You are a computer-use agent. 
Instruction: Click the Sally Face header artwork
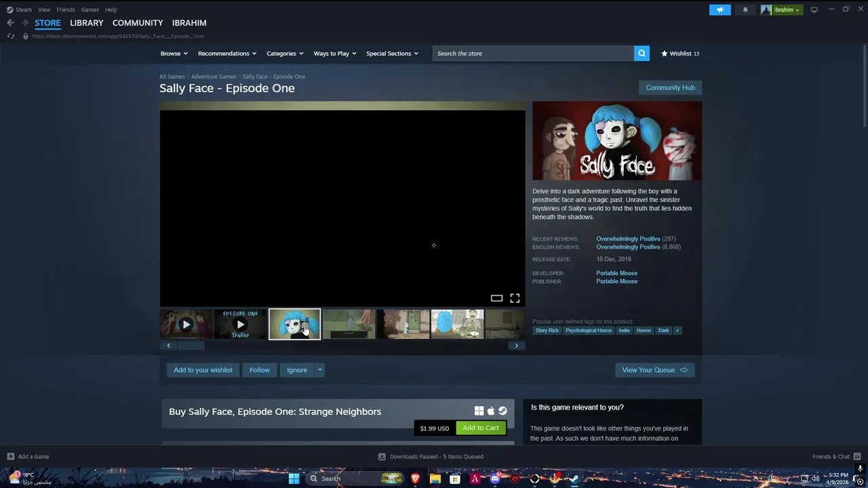coord(617,141)
